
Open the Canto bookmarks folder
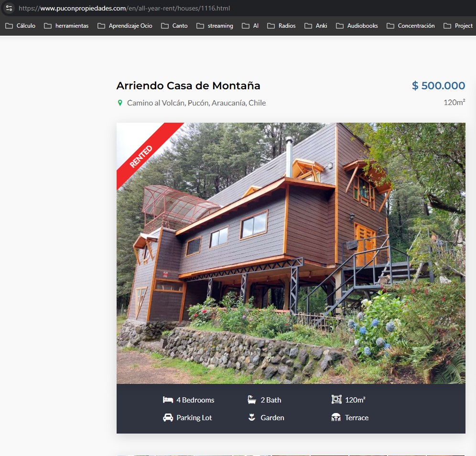174,26
